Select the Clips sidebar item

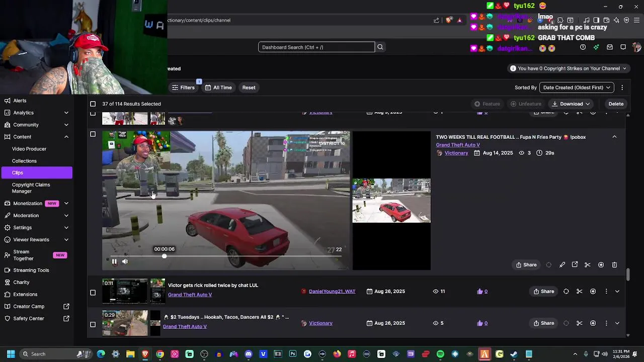click(36, 172)
